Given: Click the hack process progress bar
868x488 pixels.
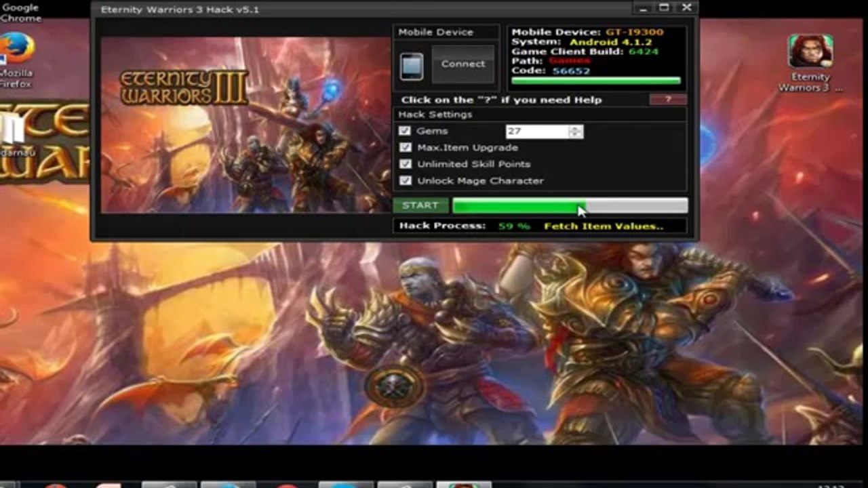Looking at the screenshot, I should tap(570, 205).
